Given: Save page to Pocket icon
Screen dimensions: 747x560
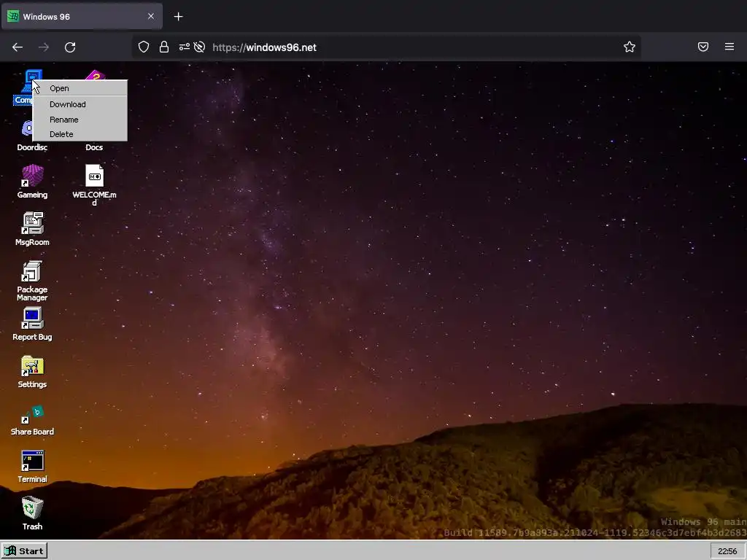Looking at the screenshot, I should click(x=703, y=47).
